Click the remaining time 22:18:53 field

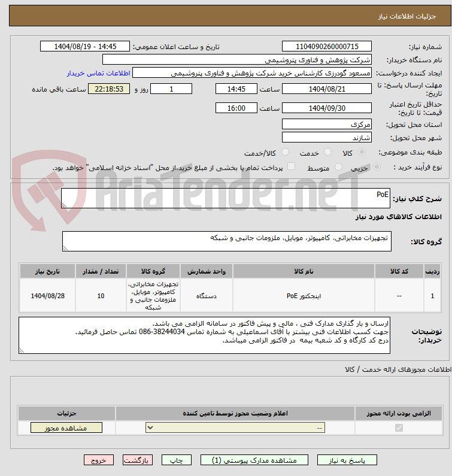(x=109, y=89)
